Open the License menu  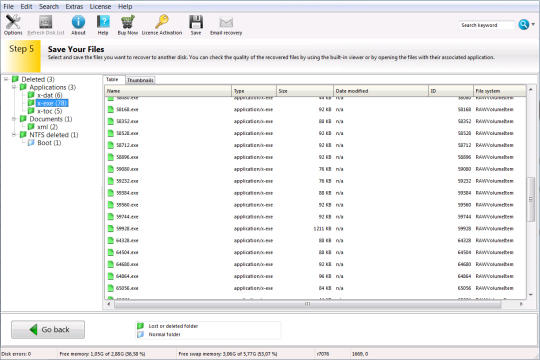click(x=100, y=7)
